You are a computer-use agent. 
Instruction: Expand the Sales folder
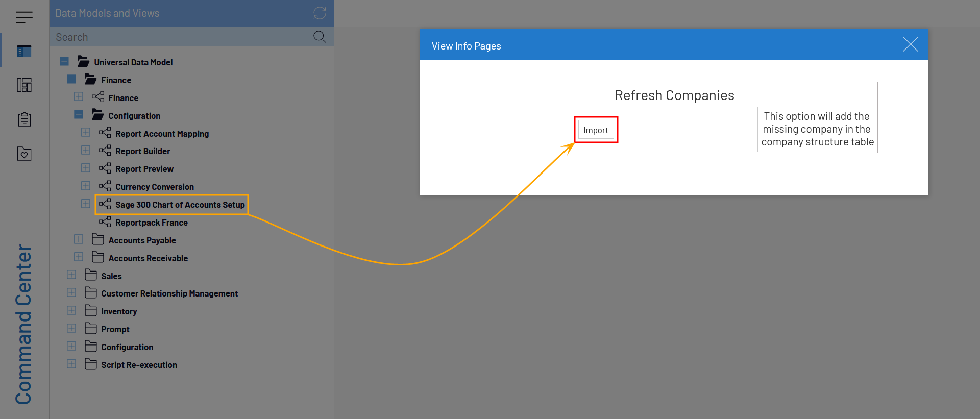click(71, 275)
